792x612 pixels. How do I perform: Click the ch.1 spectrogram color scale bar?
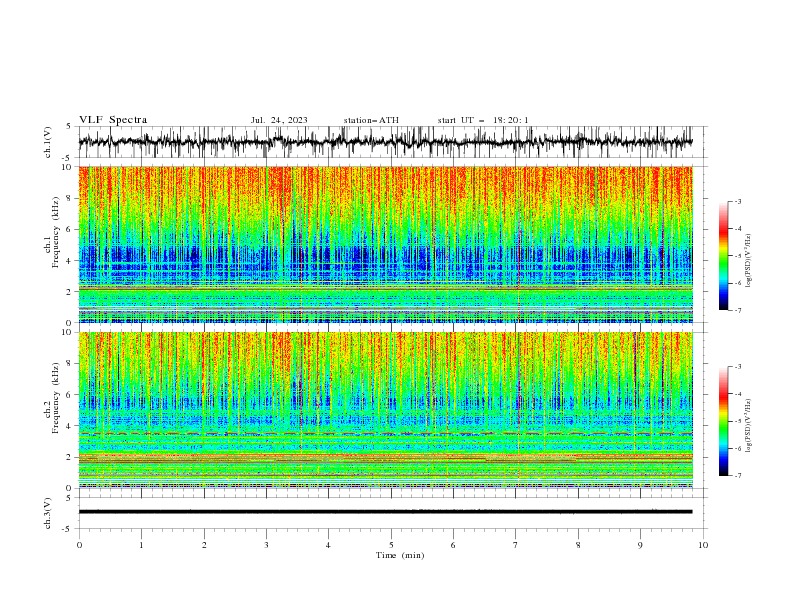coord(723,255)
